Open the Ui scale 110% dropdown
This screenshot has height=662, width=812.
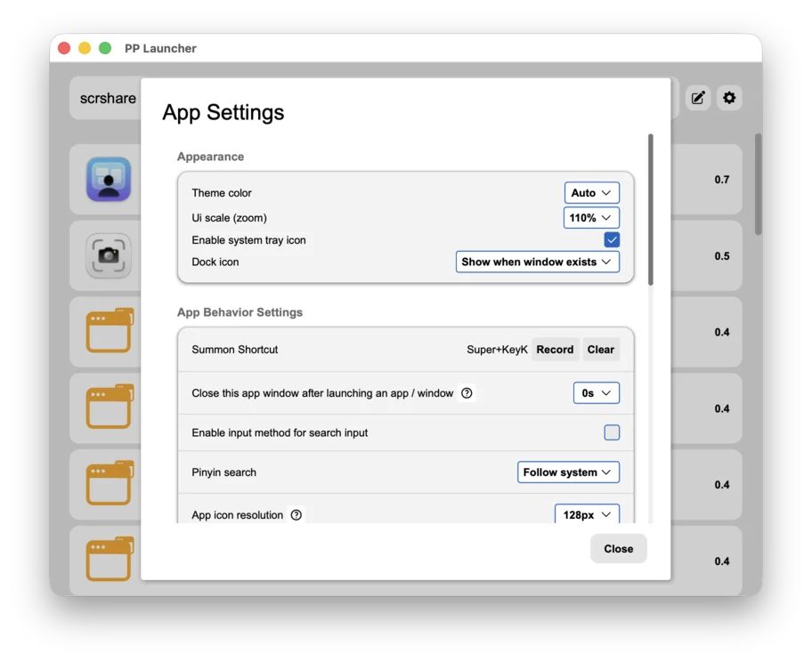click(x=591, y=218)
